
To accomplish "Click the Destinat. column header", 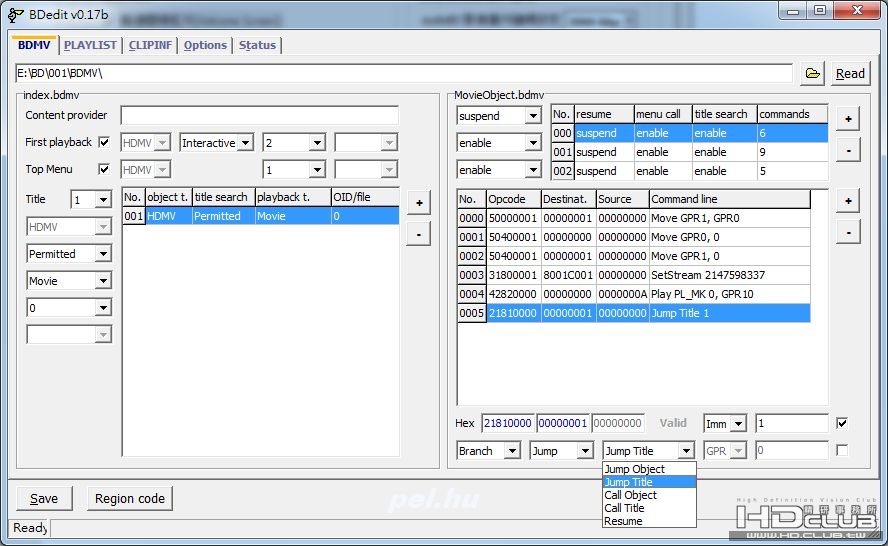I will coord(568,199).
